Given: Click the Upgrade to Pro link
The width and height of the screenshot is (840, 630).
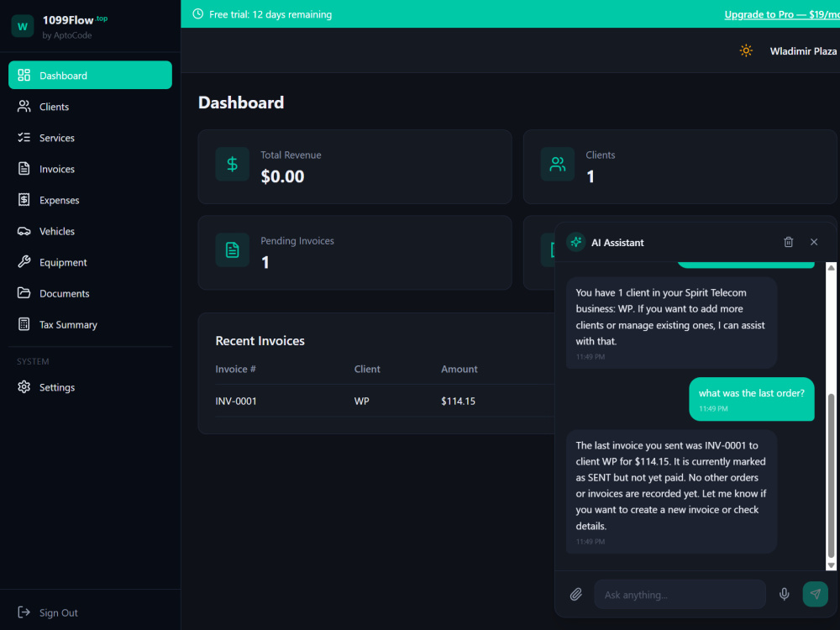Looking at the screenshot, I should click(781, 14).
